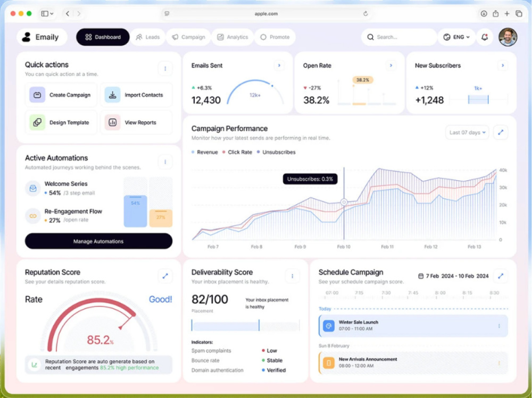Open a new Safari tab
Screen dimensions: 532x398
point(507,14)
